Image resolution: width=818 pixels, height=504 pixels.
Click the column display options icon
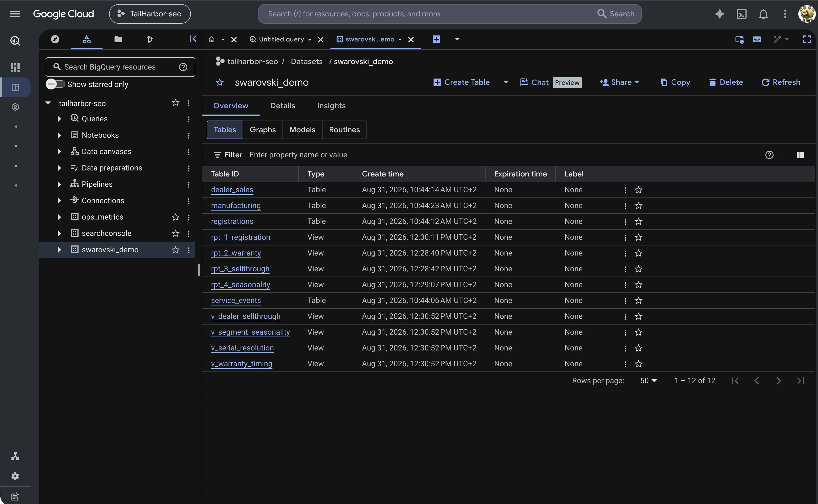point(800,155)
